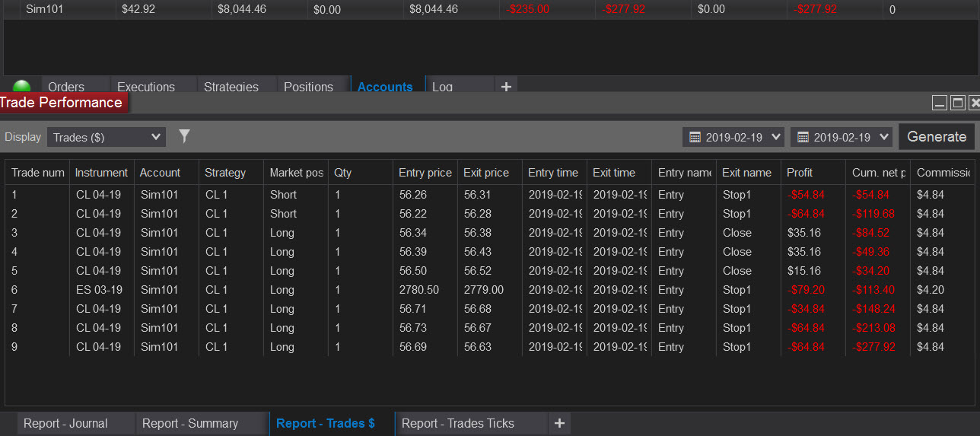Minimize the Trade Performance window
Viewport: 980px width, 436px height.
(x=940, y=103)
